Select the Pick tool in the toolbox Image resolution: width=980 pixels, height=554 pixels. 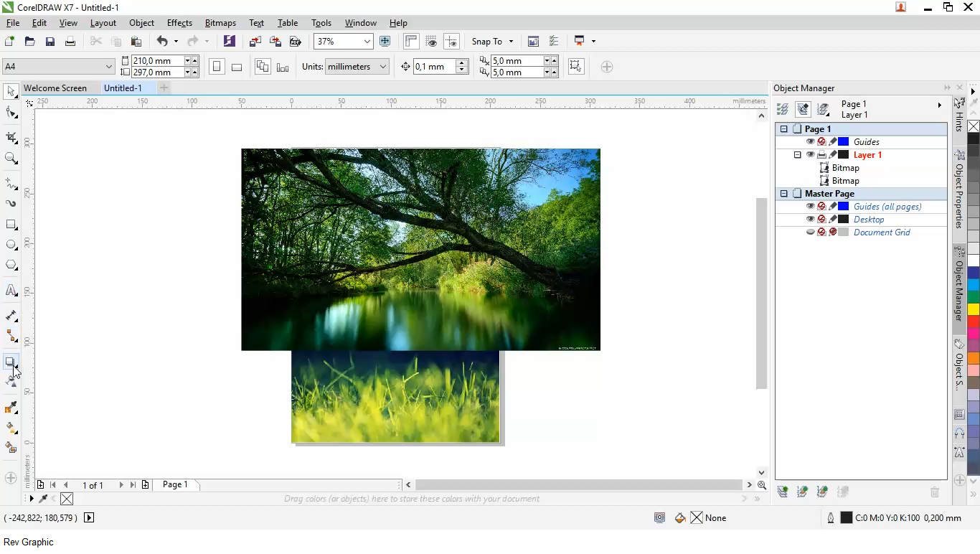point(11,91)
